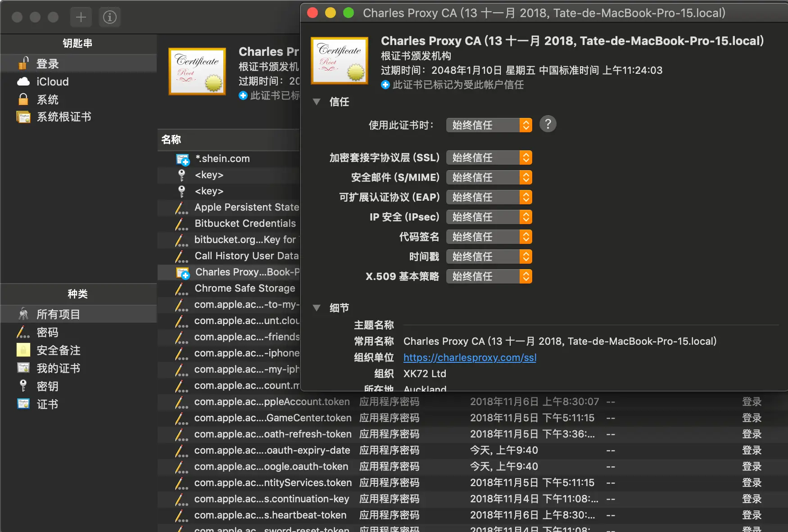Image resolution: width=788 pixels, height=532 pixels.
Task: Click the 名称 column header
Action: (229, 140)
